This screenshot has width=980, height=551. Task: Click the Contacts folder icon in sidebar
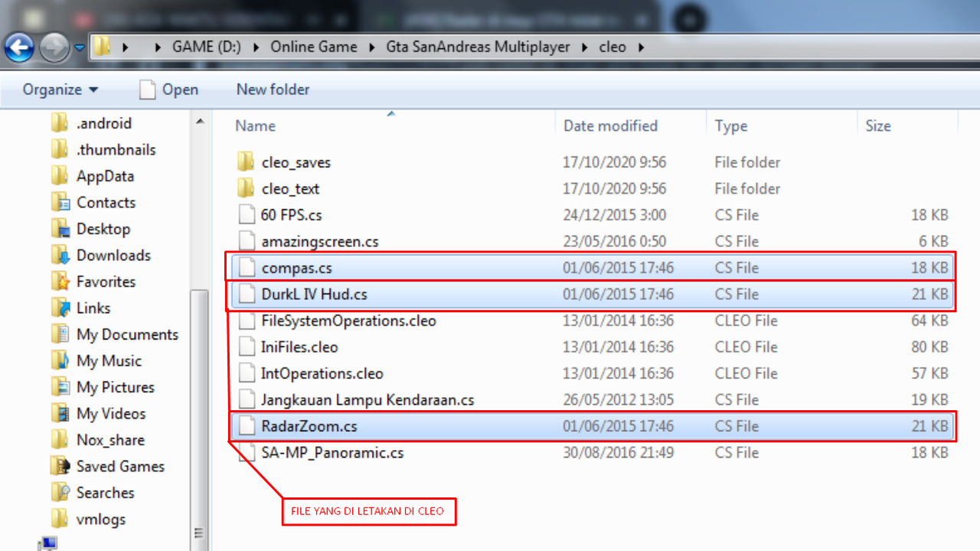click(x=60, y=202)
